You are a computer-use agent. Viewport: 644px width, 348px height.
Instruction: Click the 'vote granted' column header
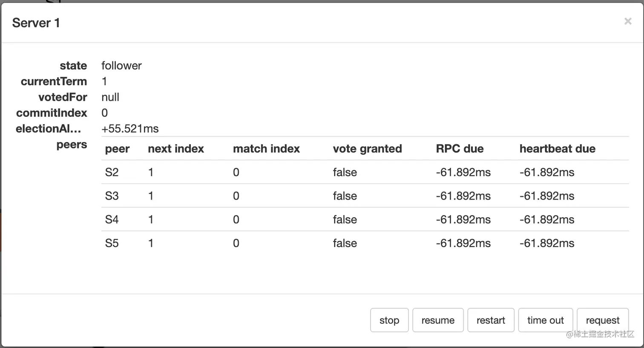pos(367,149)
